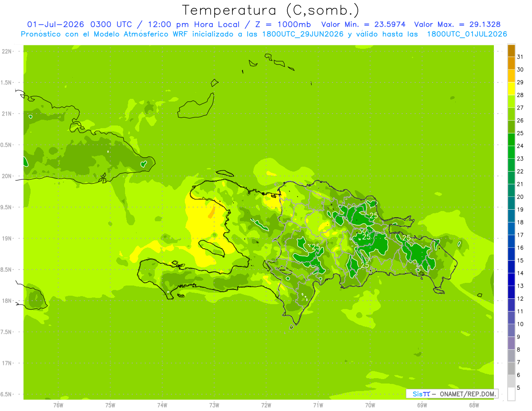Click the orange-brown legend swatch above 31

pos(511,51)
